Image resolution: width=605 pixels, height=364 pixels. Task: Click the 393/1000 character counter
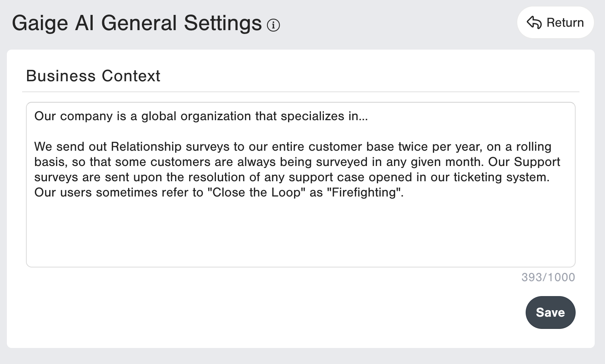coord(548,277)
